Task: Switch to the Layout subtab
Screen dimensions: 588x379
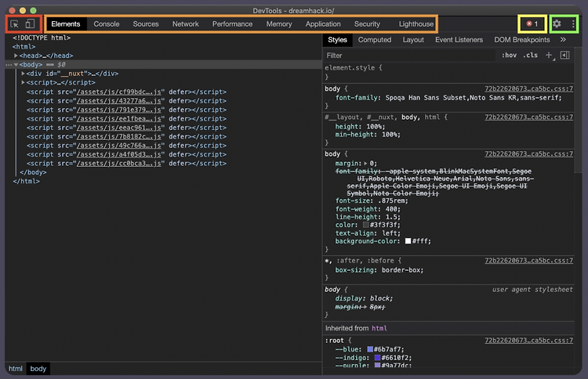Action: click(x=413, y=40)
